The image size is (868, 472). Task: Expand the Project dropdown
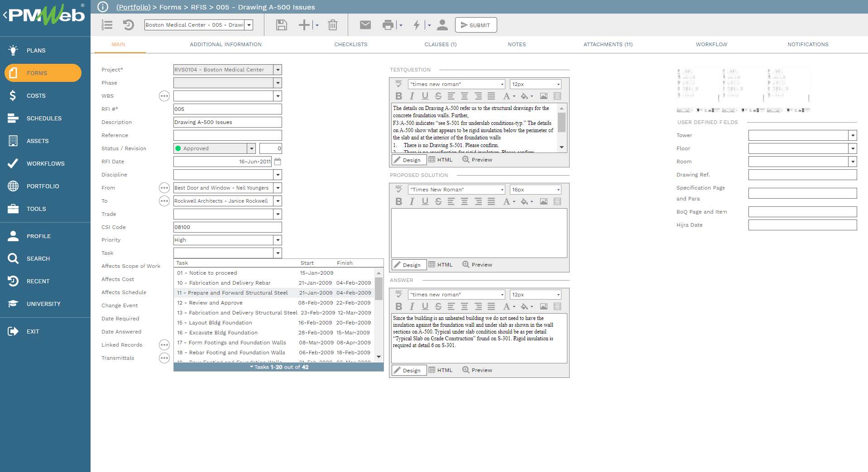coord(278,70)
